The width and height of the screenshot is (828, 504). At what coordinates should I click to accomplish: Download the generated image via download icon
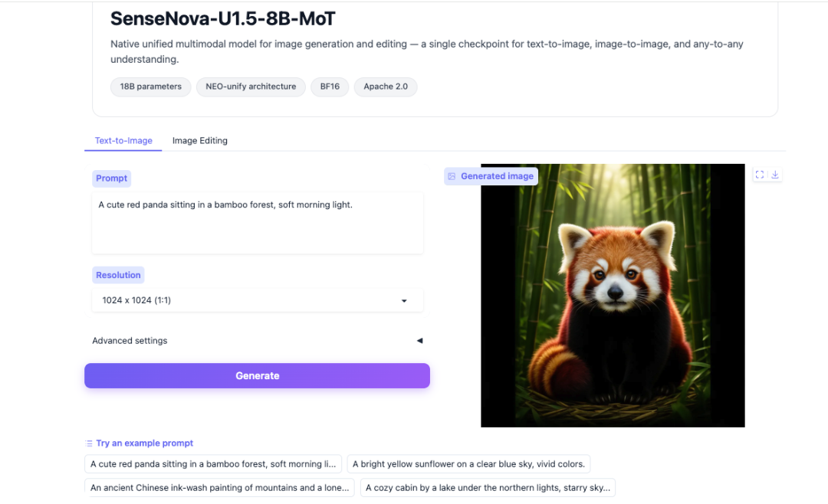[x=774, y=175]
